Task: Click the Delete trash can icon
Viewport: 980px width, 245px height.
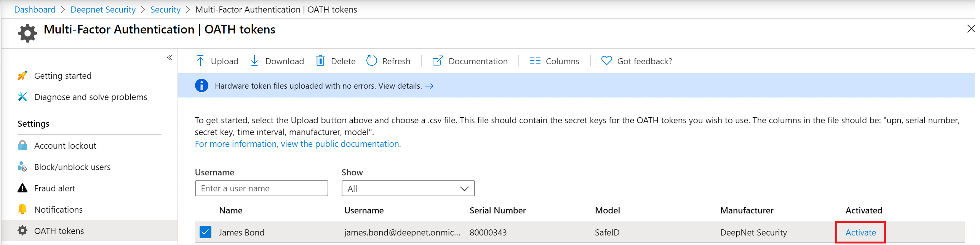Action: coord(320,61)
